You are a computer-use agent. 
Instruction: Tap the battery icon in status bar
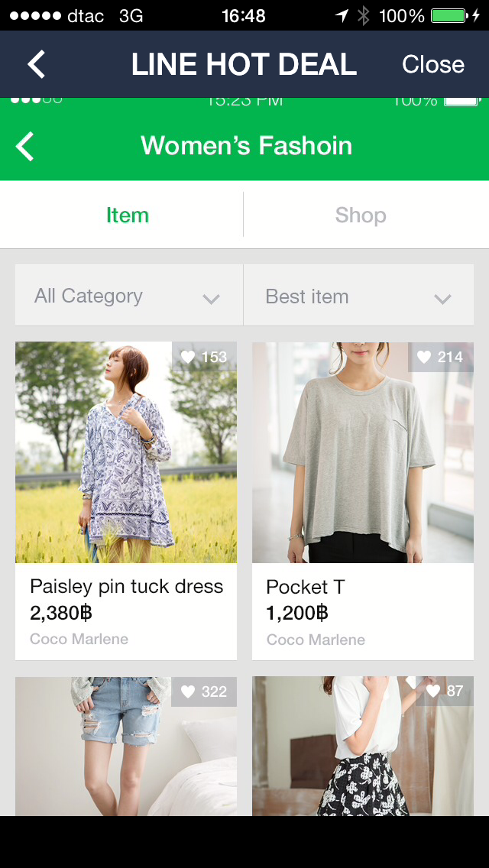click(x=449, y=15)
